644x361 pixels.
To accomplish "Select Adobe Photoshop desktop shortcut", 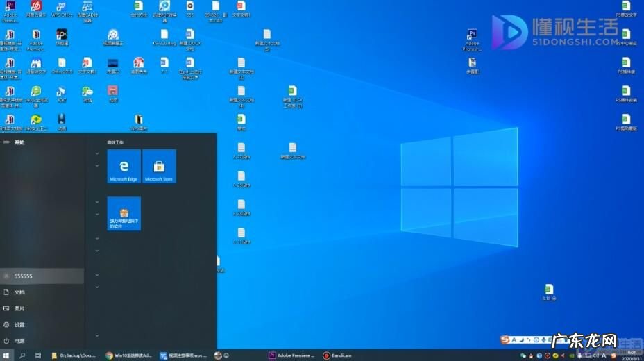I will pyautogui.click(x=472, y=40).
